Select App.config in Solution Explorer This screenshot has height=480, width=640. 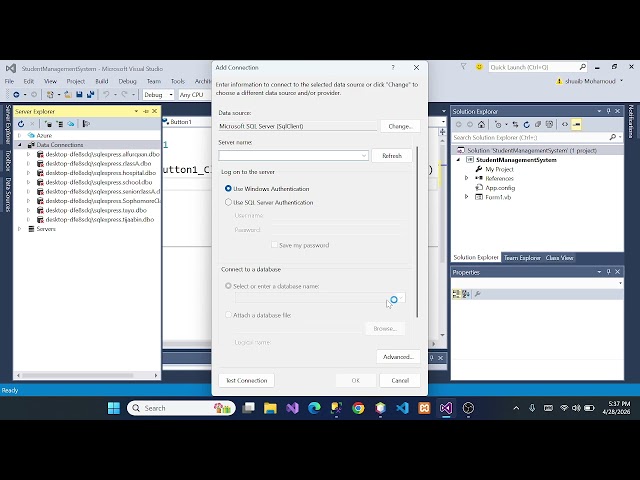(500, 188)
